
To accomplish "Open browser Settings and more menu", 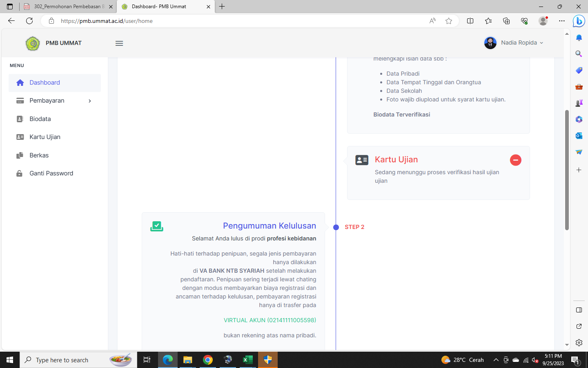I will click(x=562, y=21).
